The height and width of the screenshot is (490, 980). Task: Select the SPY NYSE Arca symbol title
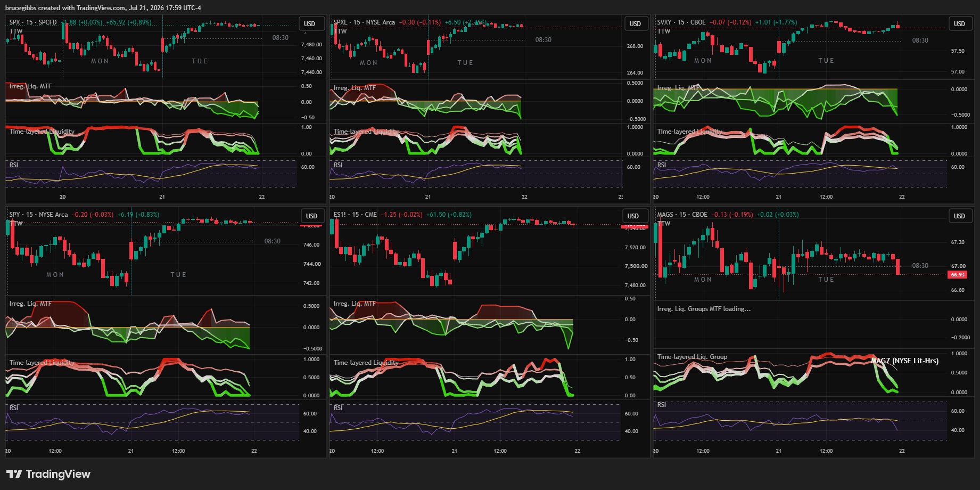[x=38, y=215]
